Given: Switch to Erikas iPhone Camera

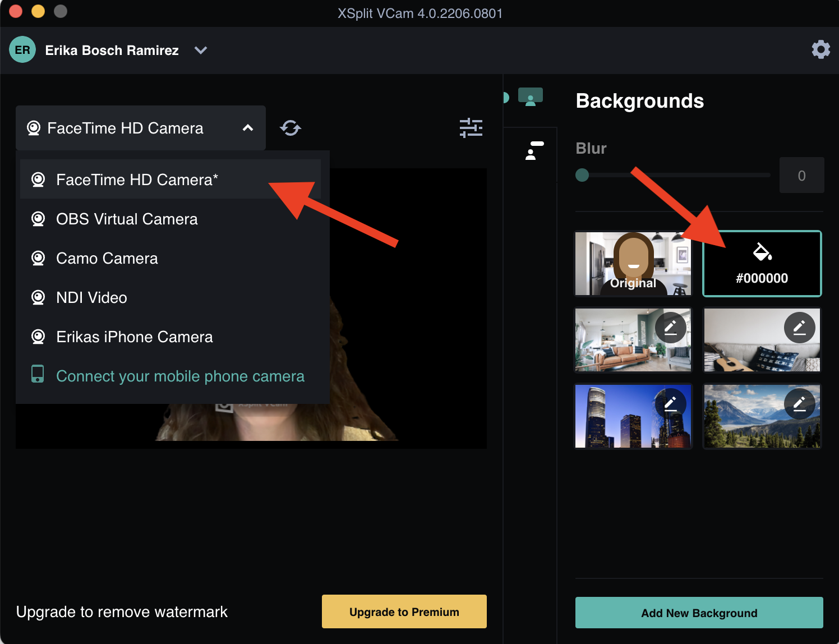Looking at the screenshot, I should click(170, 337).
